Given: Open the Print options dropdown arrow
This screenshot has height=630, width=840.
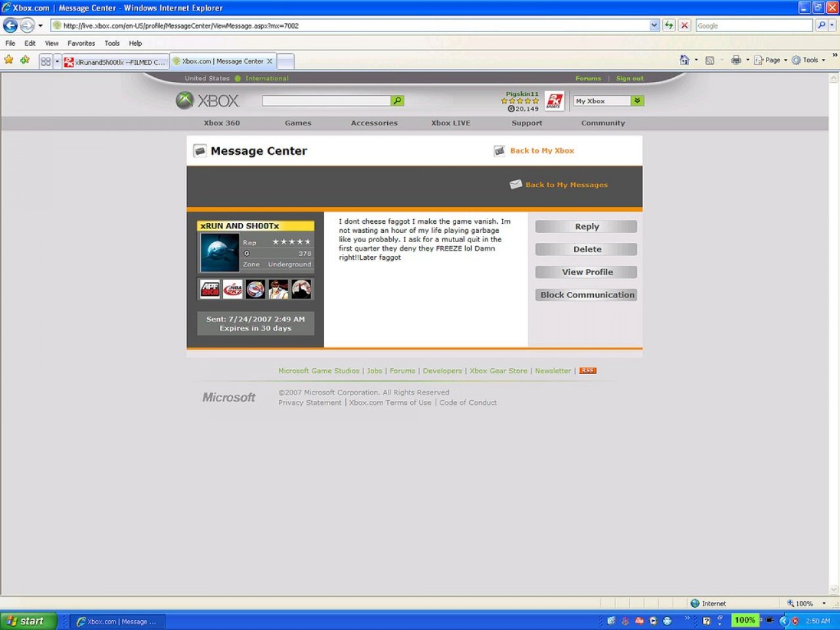Looking at the screenshot, I should point(747,60).
